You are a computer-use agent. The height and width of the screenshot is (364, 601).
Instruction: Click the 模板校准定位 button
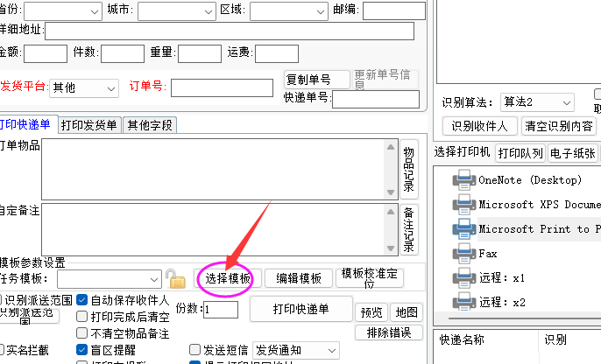[x=370, y=278]
